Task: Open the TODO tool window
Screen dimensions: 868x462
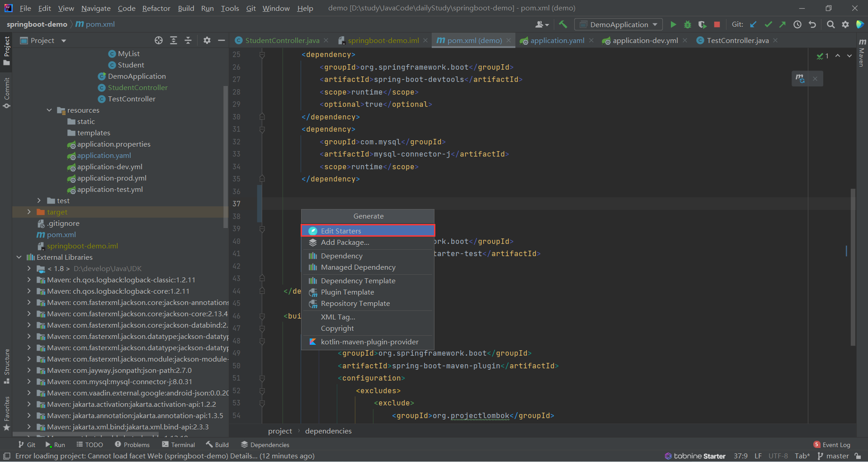Action: point(90,445)
